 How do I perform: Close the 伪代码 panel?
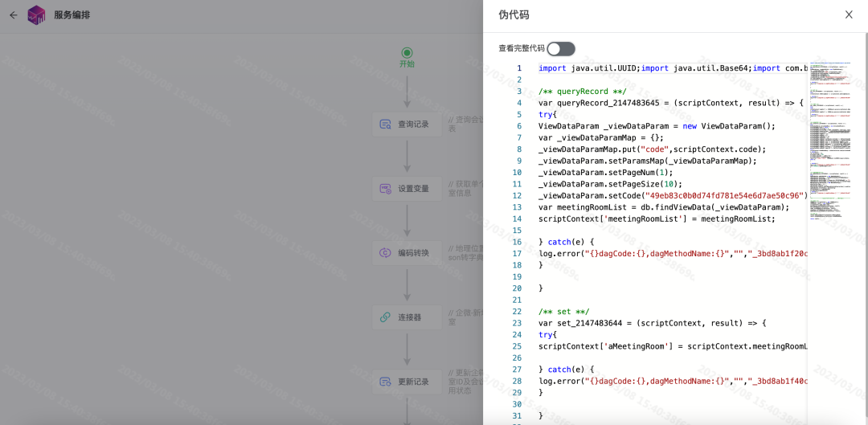(x=849, y=15)
